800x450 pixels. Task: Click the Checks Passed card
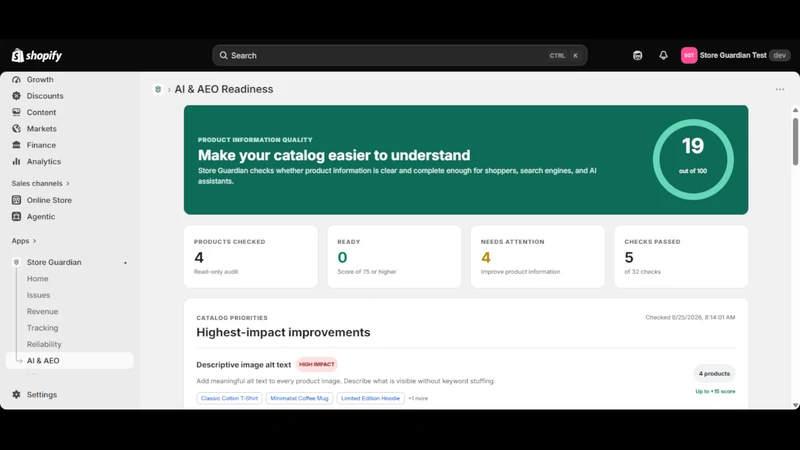point(681,257)
